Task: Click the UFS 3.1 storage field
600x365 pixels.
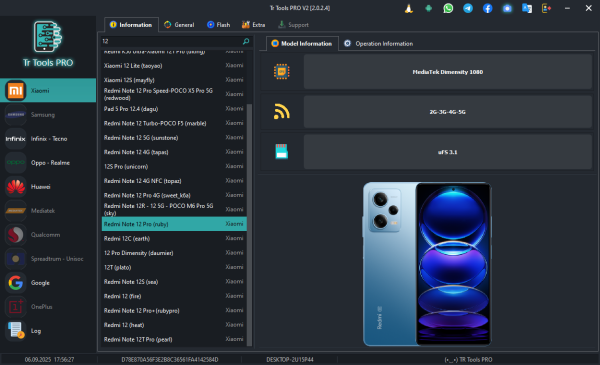Action: [448, 152]
